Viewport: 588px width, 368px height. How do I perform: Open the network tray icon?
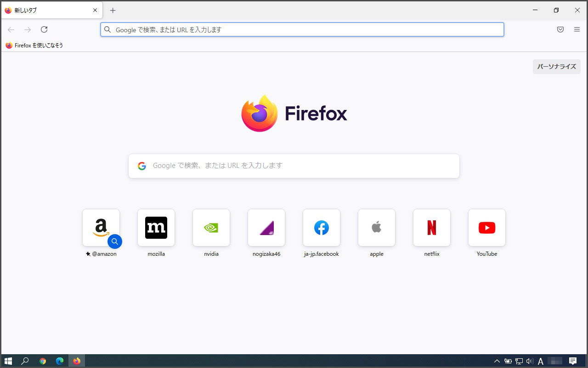point(519,361)
